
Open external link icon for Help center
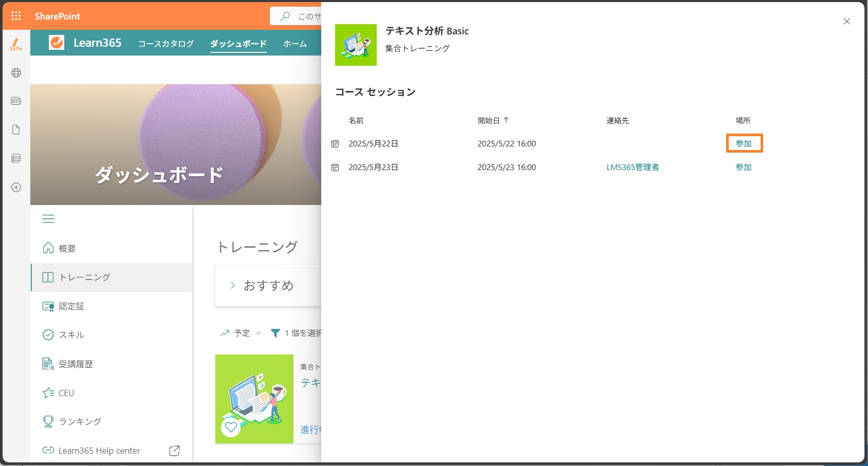tap(175, 451)
